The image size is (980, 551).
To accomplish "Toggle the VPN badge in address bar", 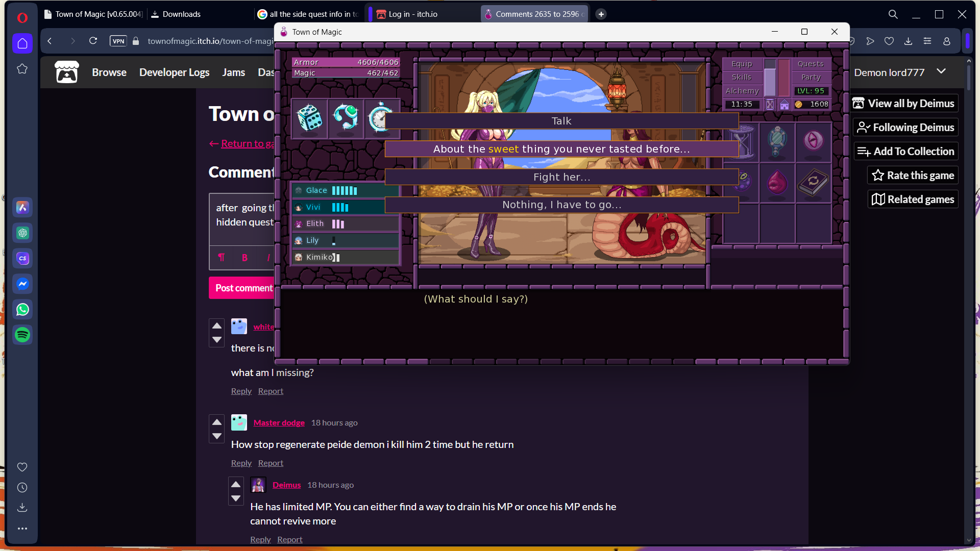I will pos(118,41).
